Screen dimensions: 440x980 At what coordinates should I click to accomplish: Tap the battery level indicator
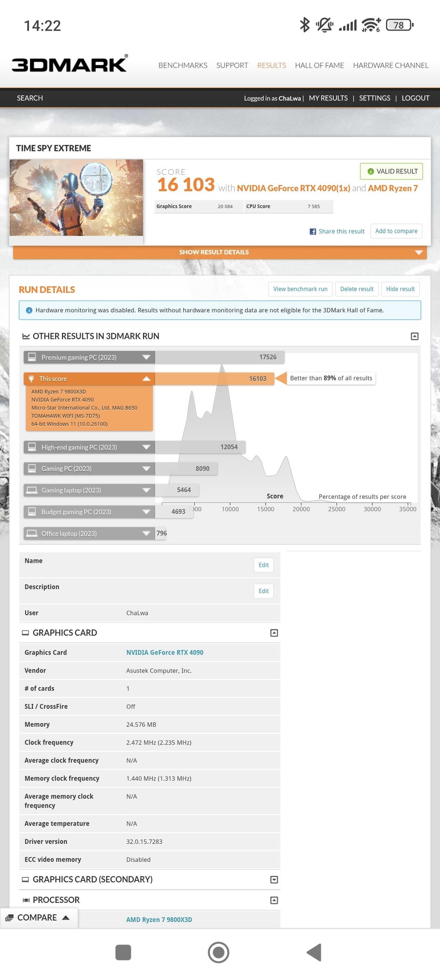coord(400,25)
